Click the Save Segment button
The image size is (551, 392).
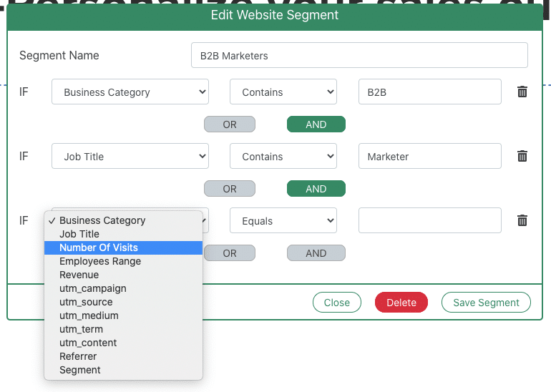[486, 303]
